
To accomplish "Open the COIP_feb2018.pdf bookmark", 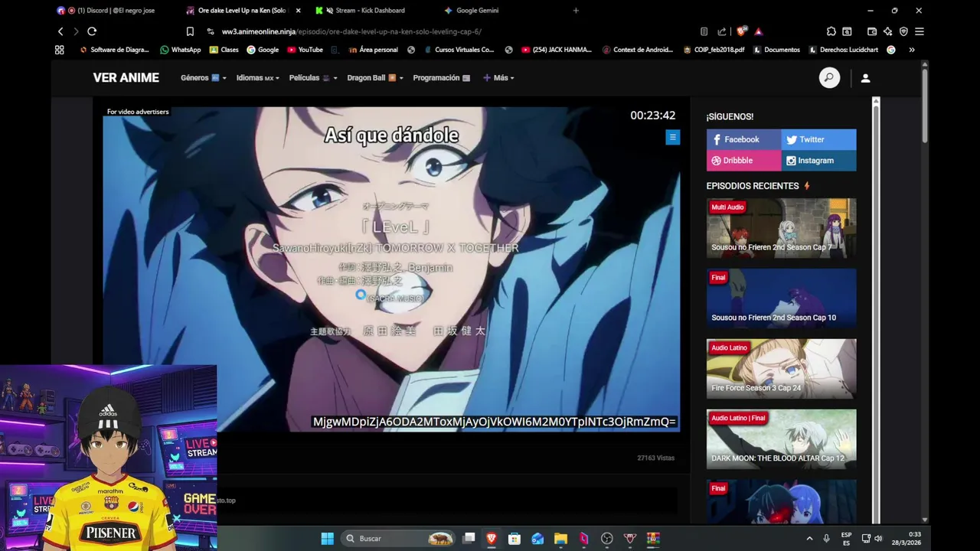I will [x=713, y=50].
